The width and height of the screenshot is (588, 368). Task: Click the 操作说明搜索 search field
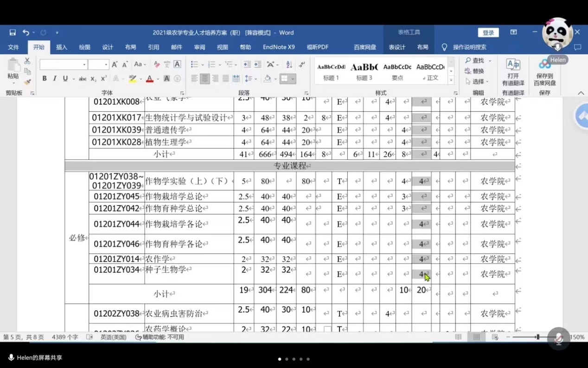[x=469, y=47]
